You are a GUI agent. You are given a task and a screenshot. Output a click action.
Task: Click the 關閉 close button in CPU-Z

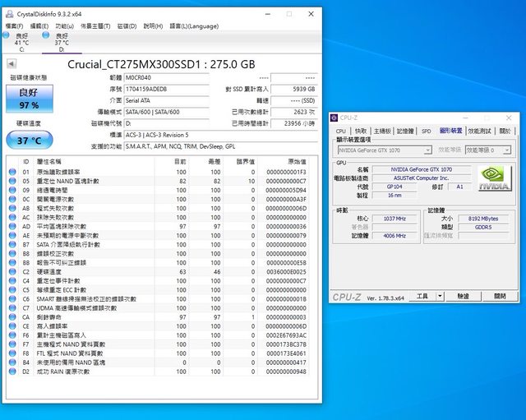pyautogui.click(x=497, y=296)
